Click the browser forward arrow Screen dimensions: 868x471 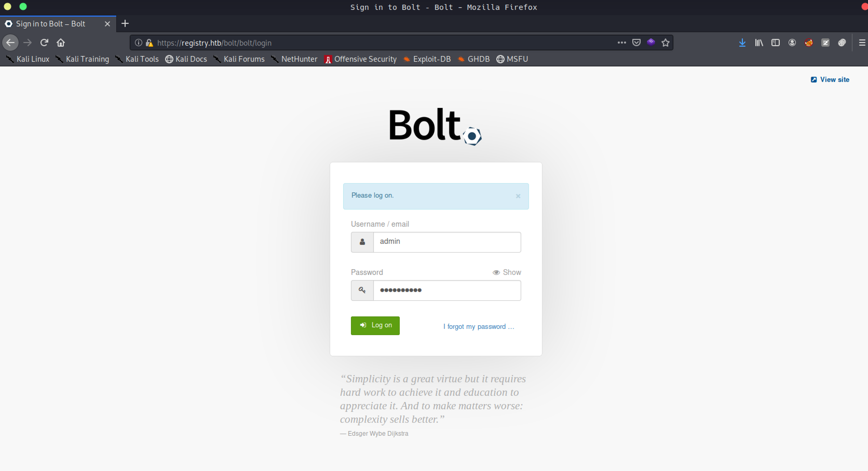pos(28,43)
